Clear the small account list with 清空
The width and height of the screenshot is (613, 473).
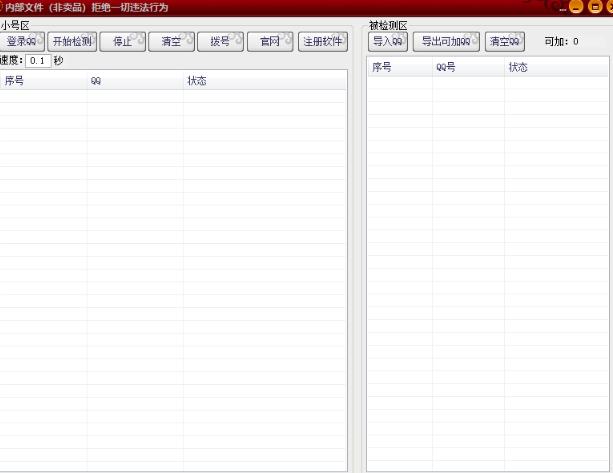171,42
